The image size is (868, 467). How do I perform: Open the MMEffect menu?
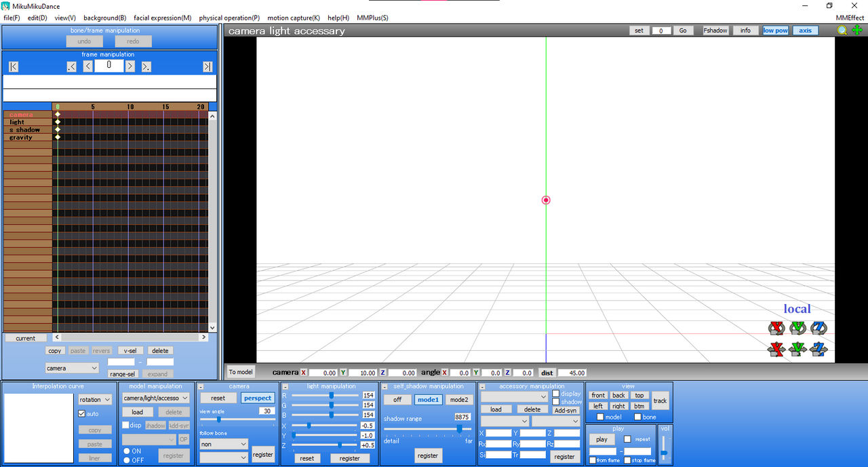coord(850,18)
